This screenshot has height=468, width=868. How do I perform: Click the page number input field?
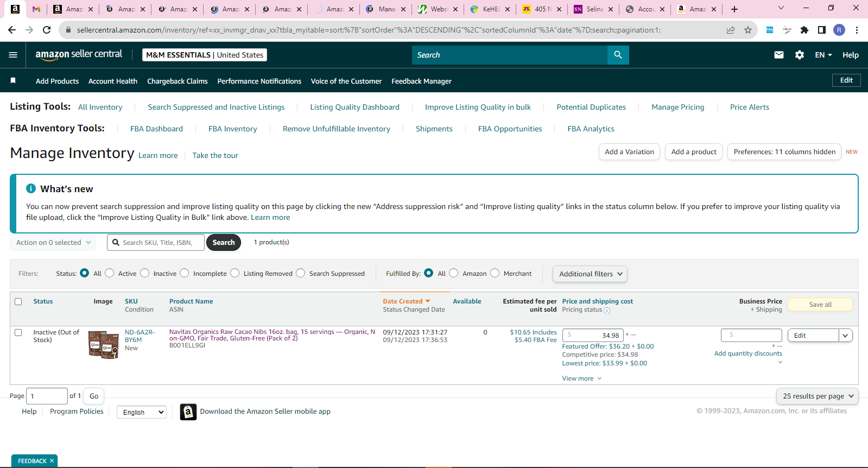point(47,396)
